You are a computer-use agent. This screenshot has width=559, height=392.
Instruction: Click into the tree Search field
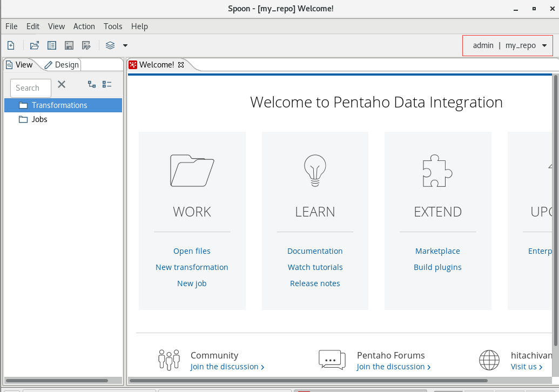[x=31, y=88]
